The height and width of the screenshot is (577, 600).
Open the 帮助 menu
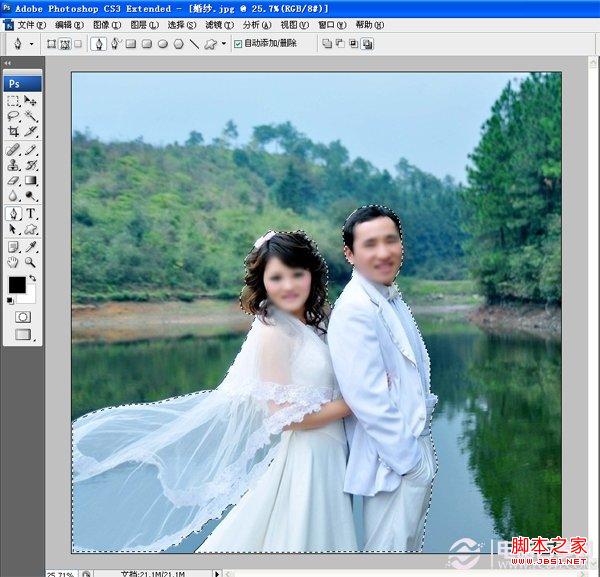(370, 25)
